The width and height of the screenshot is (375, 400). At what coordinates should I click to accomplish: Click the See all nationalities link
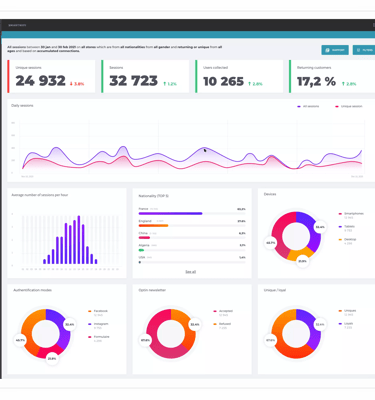191,272
